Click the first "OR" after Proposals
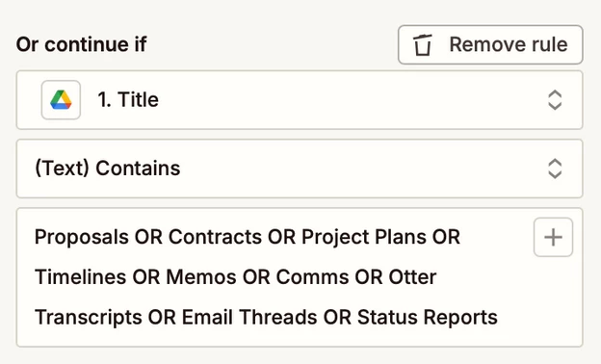 click(148, 237)
